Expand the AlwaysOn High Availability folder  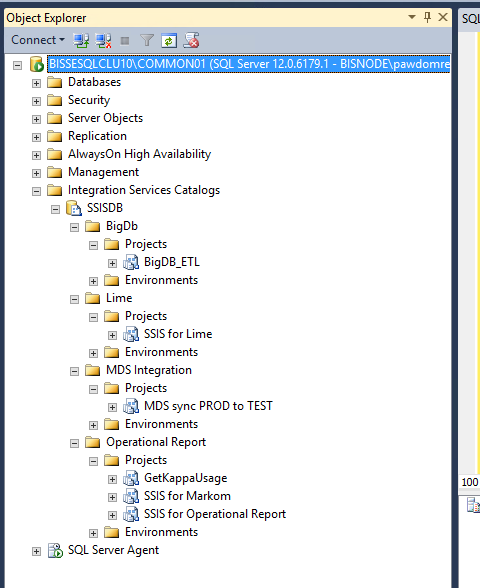click(36, 155)
